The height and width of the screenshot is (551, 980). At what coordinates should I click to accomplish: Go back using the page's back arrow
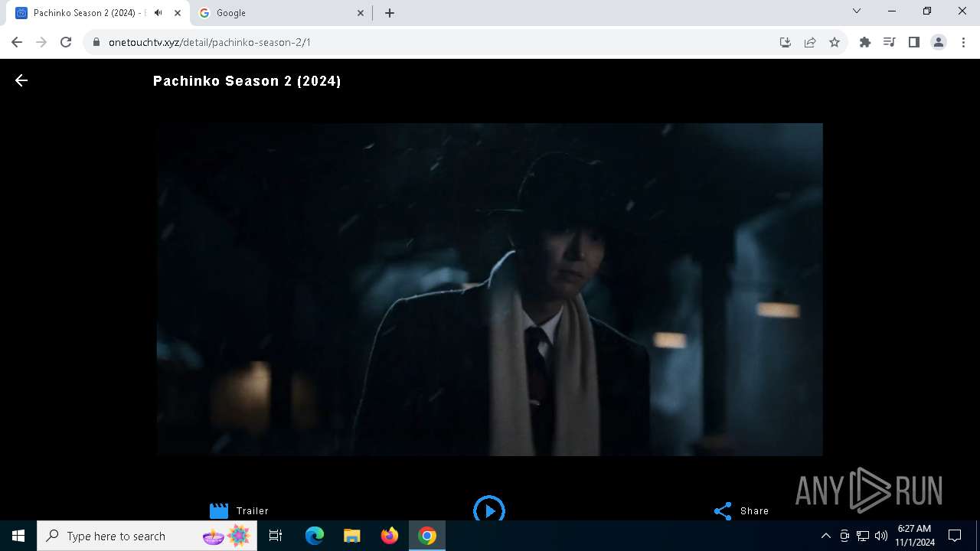tap(21, 80)
